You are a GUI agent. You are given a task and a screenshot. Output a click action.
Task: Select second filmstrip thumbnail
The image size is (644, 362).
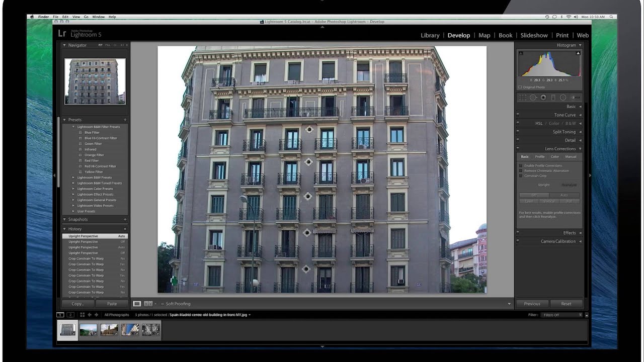click(88, 330)
